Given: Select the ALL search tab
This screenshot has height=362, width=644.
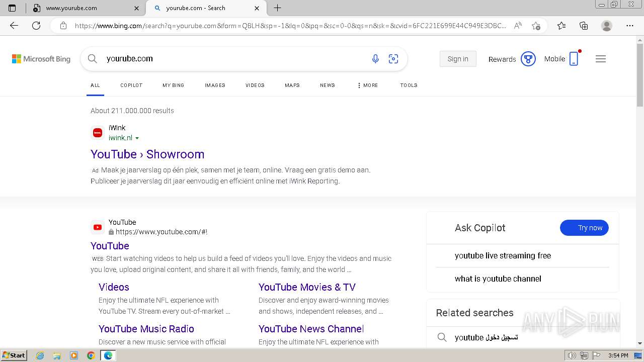Looking at the screenshot, I should pyautogui.click(x=95, y=85).
